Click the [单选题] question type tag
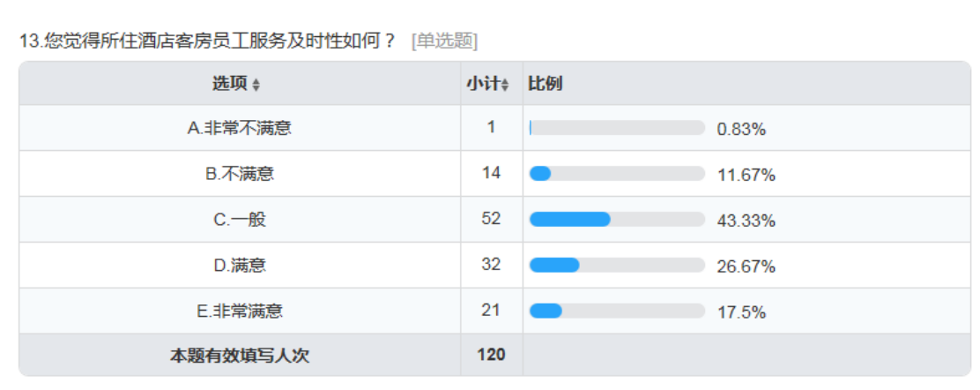Screen dimensions: 980x390 (444, 41)
